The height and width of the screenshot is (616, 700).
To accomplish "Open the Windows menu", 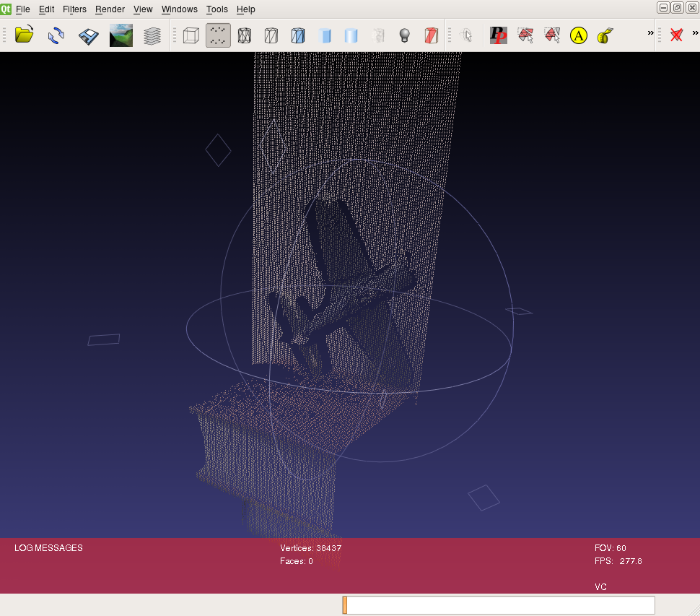I will (179, 9).
